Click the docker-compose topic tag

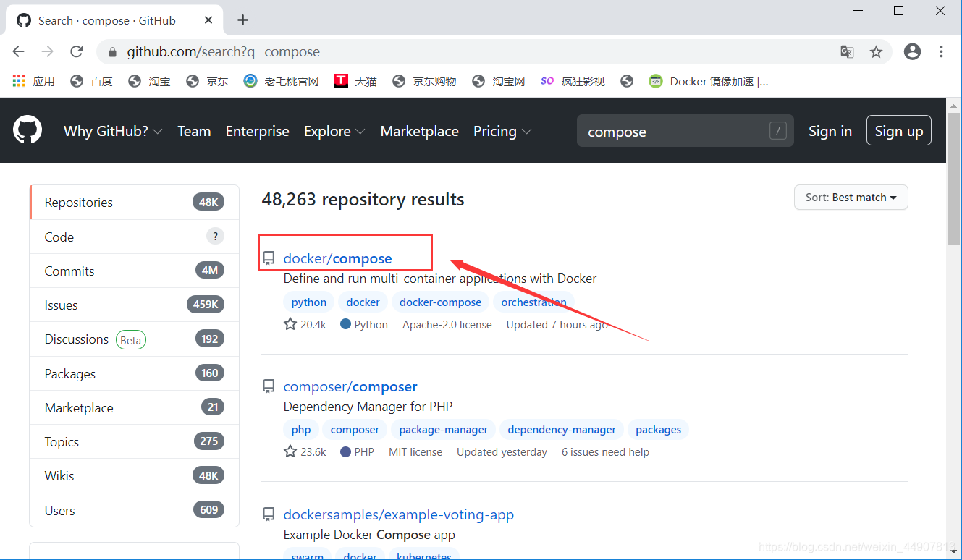(440, 302)
